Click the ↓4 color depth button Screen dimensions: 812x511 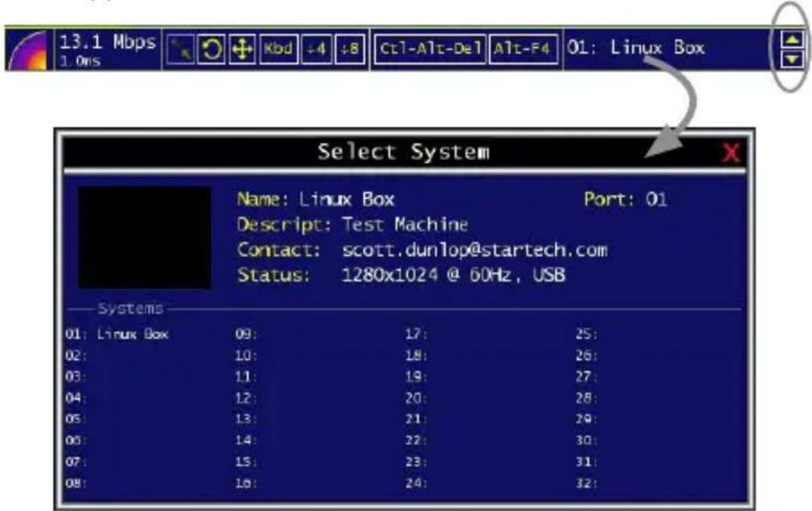click(x=317, y=50)
